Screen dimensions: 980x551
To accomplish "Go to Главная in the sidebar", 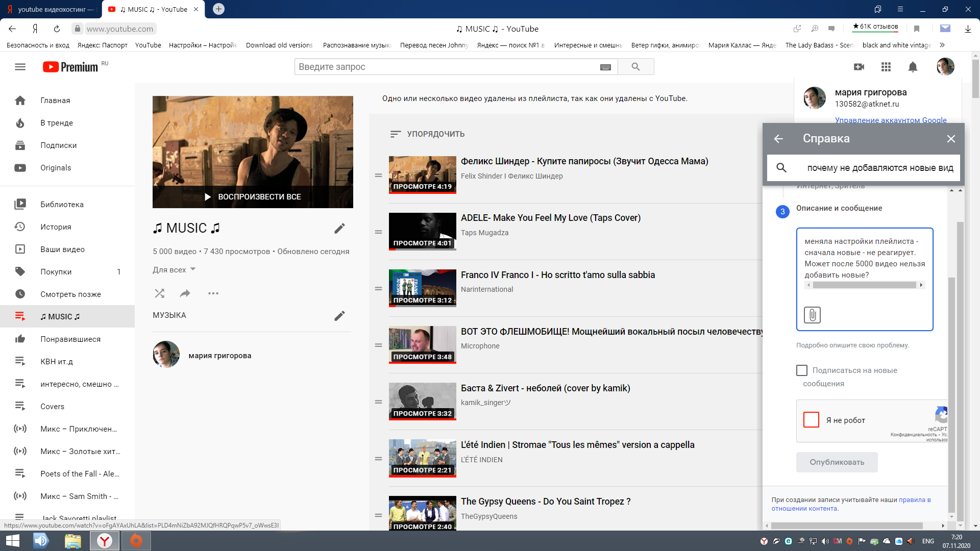I will click(x=67, y=101).
